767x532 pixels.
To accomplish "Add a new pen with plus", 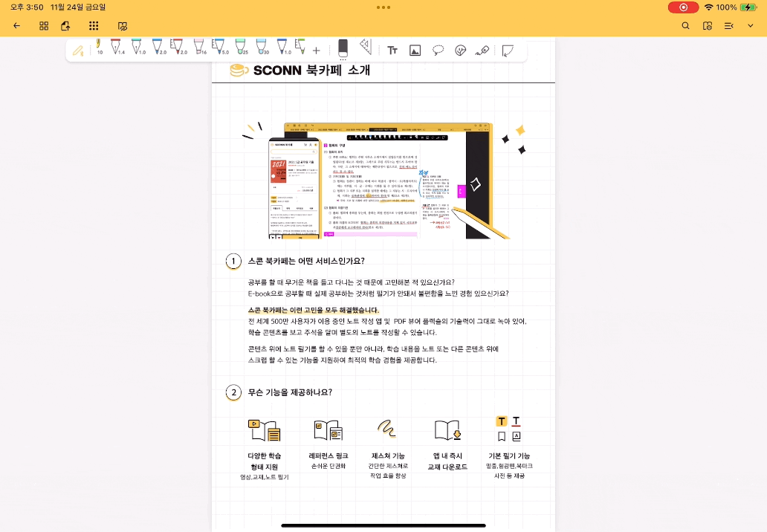I will 316,51.
